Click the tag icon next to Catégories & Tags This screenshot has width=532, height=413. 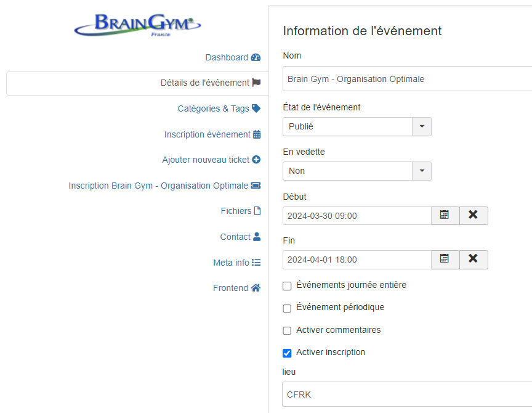pyautogui.click(x=256, y=108)
